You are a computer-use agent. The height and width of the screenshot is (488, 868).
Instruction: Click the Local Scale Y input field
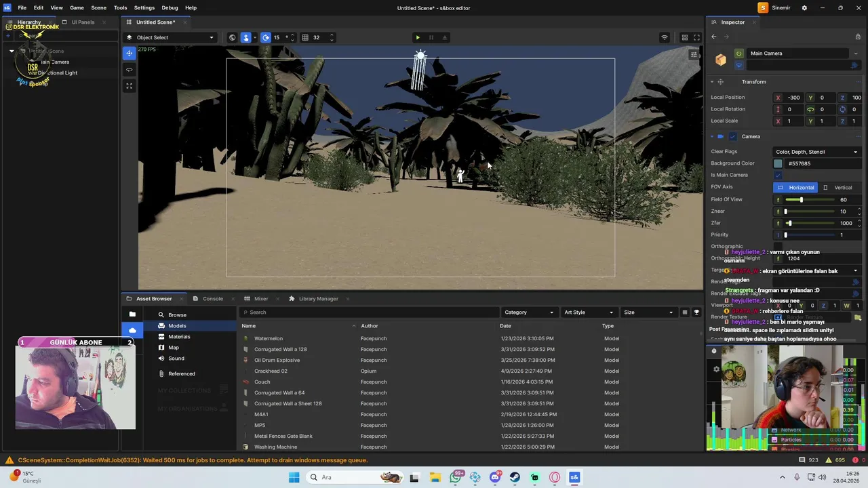(822, 121)
